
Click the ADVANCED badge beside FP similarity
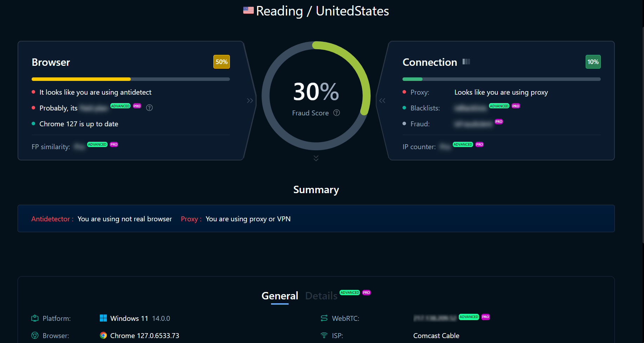[97, 145]
